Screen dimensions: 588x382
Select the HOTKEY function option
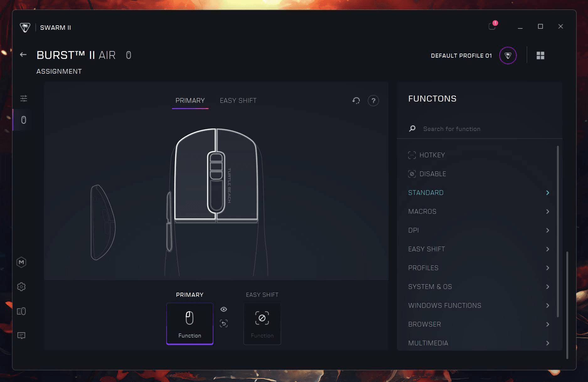(432, 155)
